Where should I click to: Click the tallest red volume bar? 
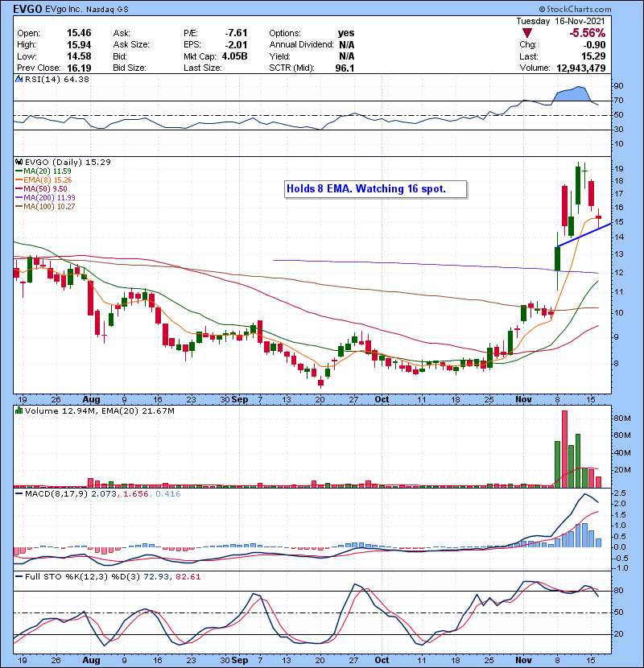pyautogui.click(x=564, y=448)
